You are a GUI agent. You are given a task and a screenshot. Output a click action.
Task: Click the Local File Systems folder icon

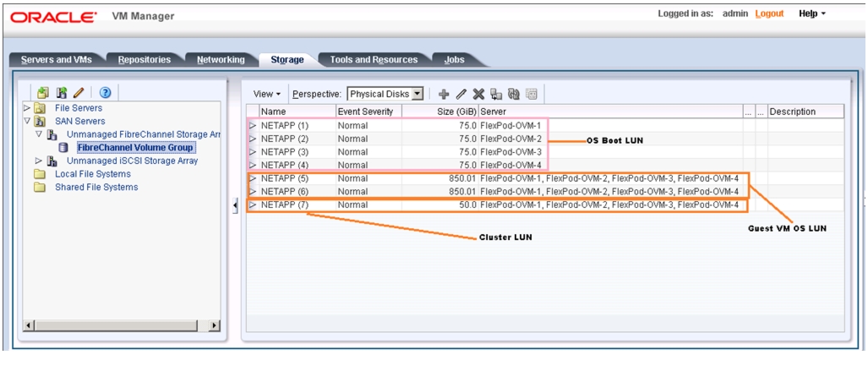40,174
